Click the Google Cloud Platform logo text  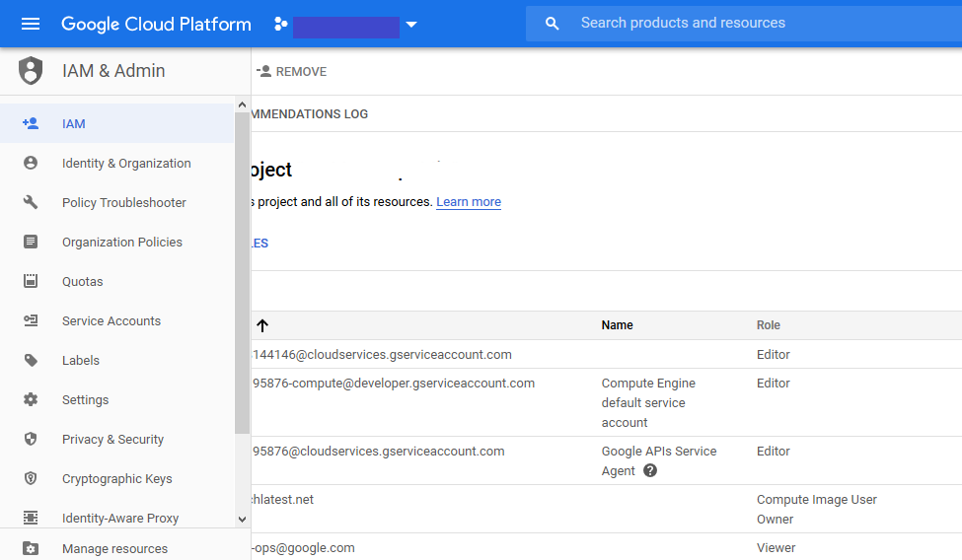pyautogui.click(x=156, y=24)
